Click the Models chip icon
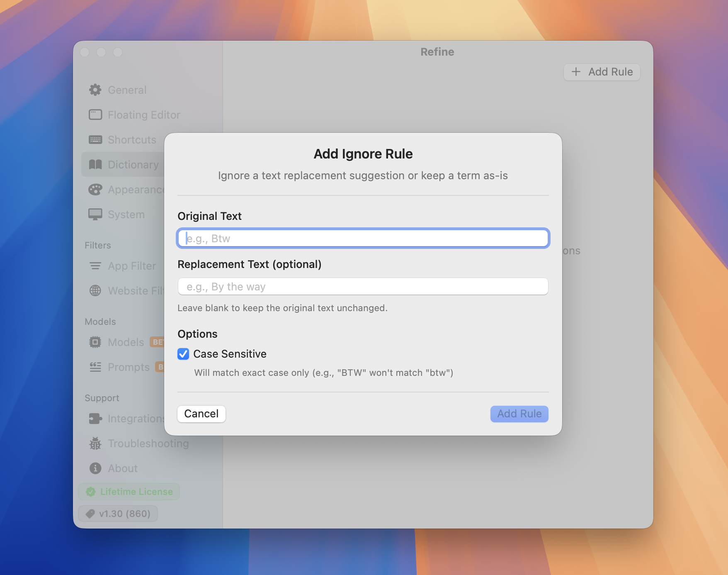Image resolution: width=728 pixels, height=575 pixels. [x=95, y=342]
